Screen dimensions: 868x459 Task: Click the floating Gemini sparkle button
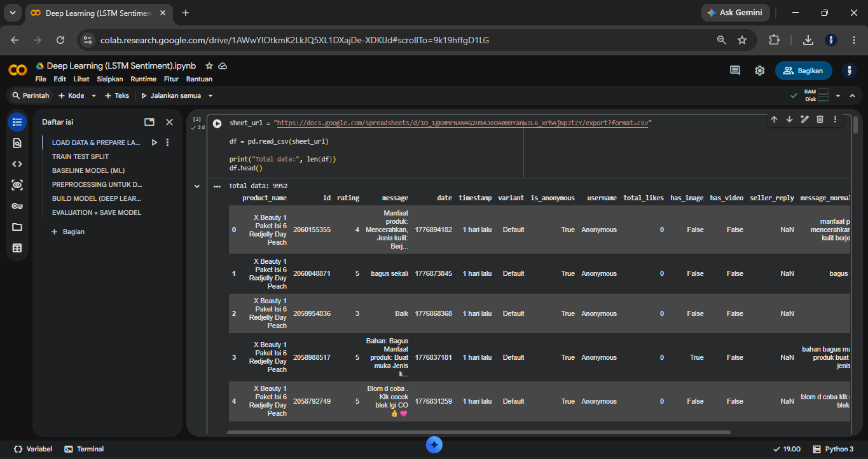point(434,445)
